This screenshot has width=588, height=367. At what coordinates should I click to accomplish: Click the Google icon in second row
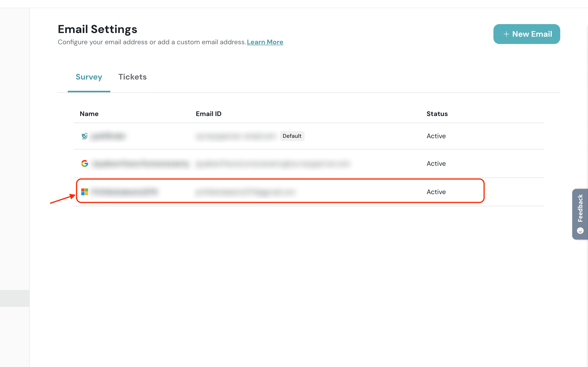pyautogui.click(x=85, y=163)
